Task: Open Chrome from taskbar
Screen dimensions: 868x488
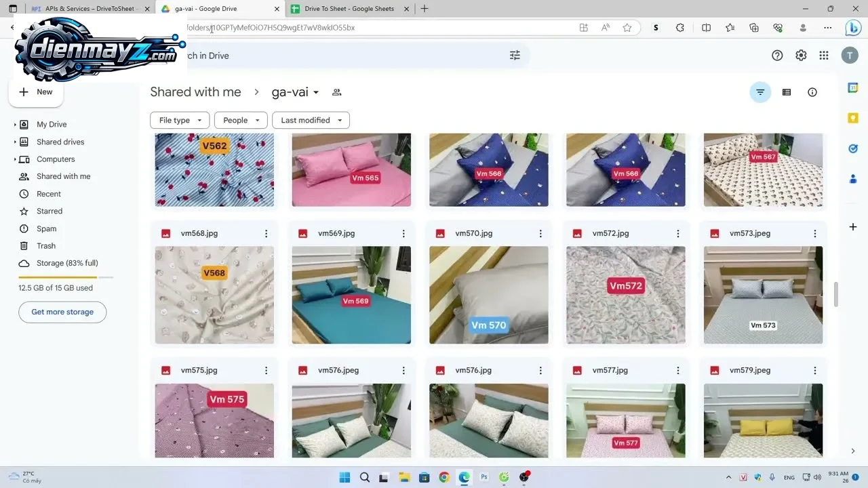Action: point(444,477)
